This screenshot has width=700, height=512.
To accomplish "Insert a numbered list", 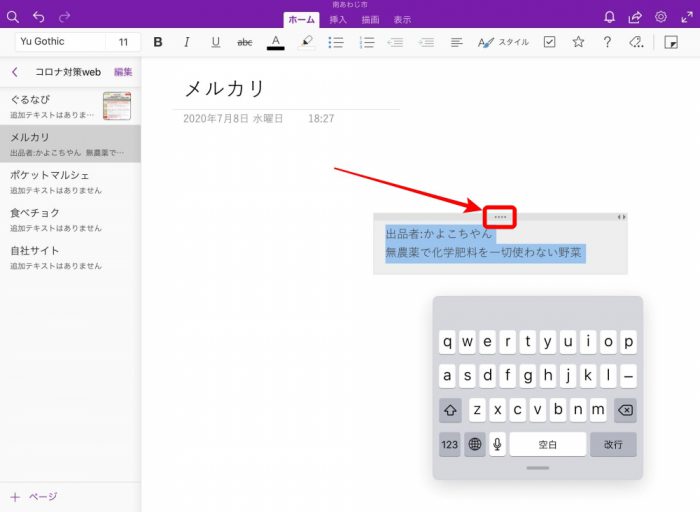I will point(367,42).
